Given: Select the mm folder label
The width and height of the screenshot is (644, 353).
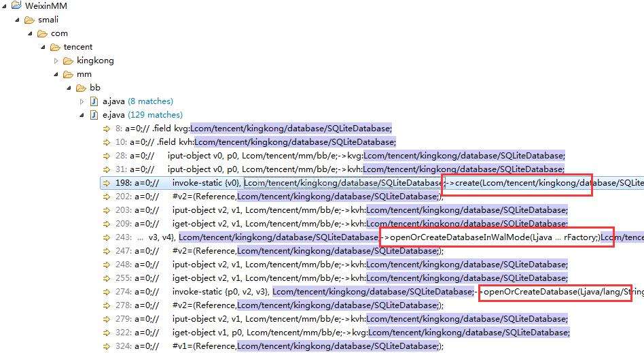Looking at the screenshot, I should (84, 74).
